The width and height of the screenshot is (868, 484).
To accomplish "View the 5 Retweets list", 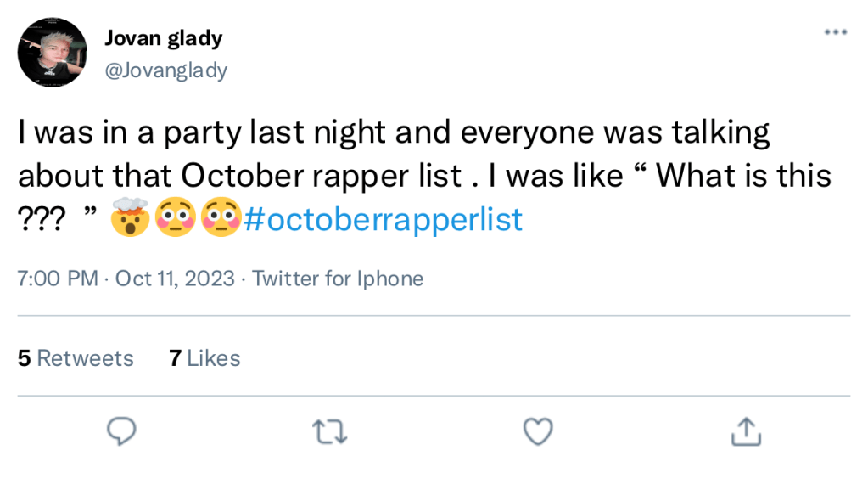I will [76, 358].
